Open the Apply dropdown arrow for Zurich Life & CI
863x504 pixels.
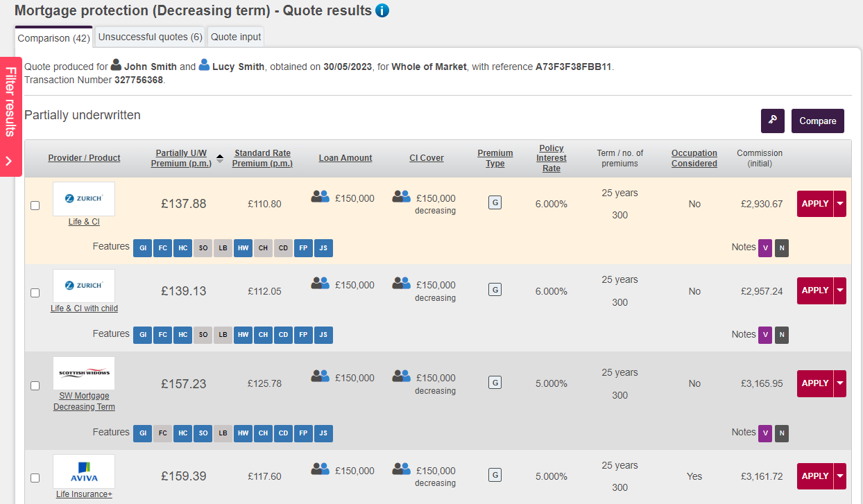pyautogui.click(x=840, y=204)
